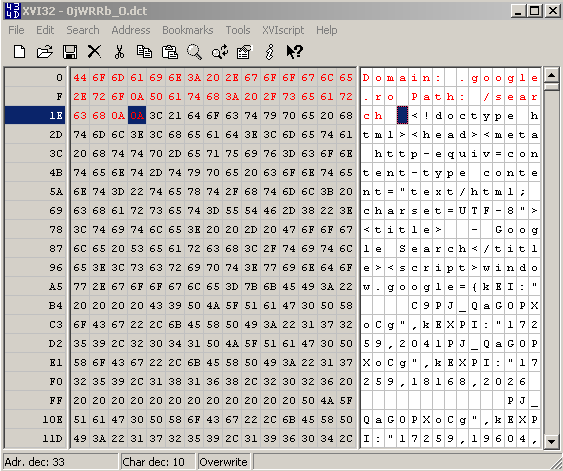Click the clipboard-with-hand toolbar icon
Image resolution: width=563 pixels, height=471 pixels.
[x=245, y=52]
